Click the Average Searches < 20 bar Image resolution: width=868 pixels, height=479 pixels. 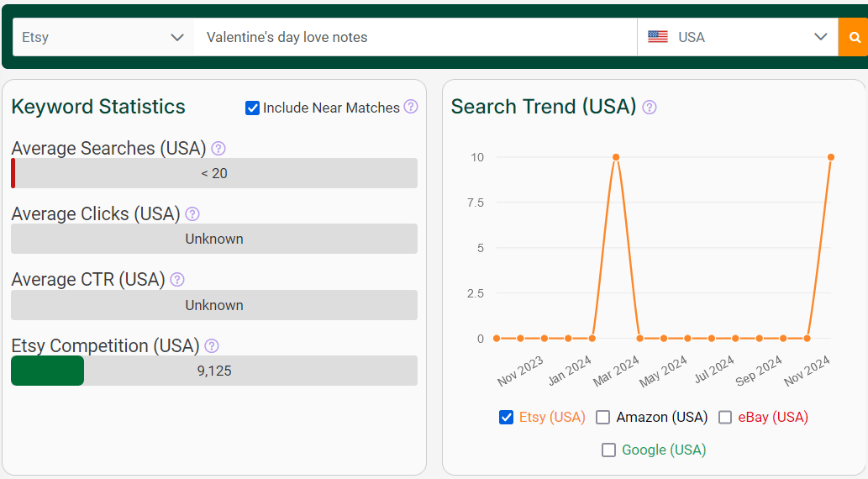tap(214, 173)
